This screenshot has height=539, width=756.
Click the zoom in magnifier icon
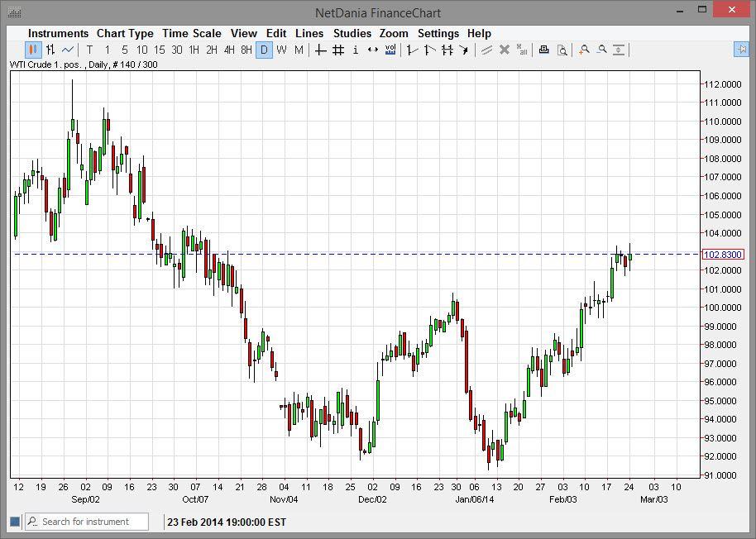(x=586, y=49)
